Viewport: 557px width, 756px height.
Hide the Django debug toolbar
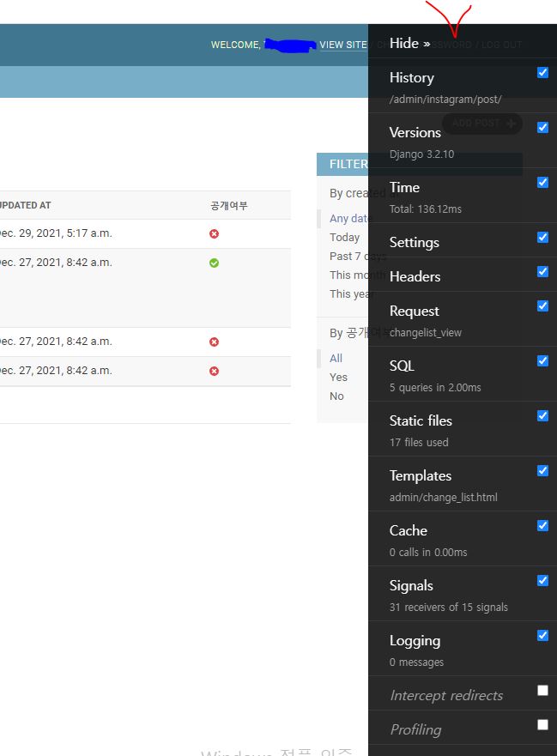(409, 44)
